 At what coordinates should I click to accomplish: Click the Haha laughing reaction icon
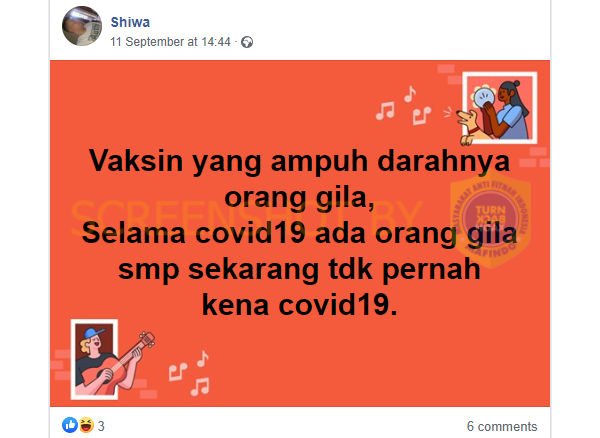click(x=86, y=425)
